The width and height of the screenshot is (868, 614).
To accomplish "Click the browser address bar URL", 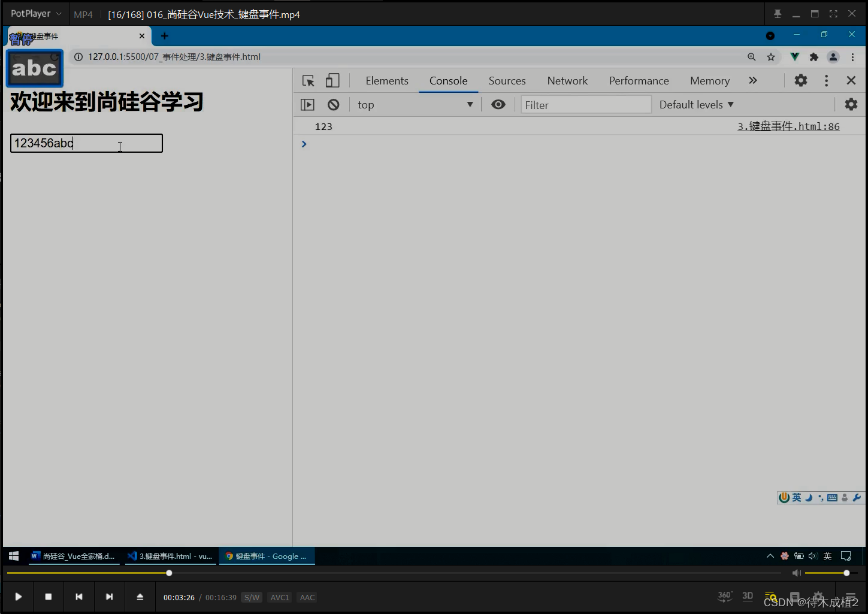I will pos(174,57).
